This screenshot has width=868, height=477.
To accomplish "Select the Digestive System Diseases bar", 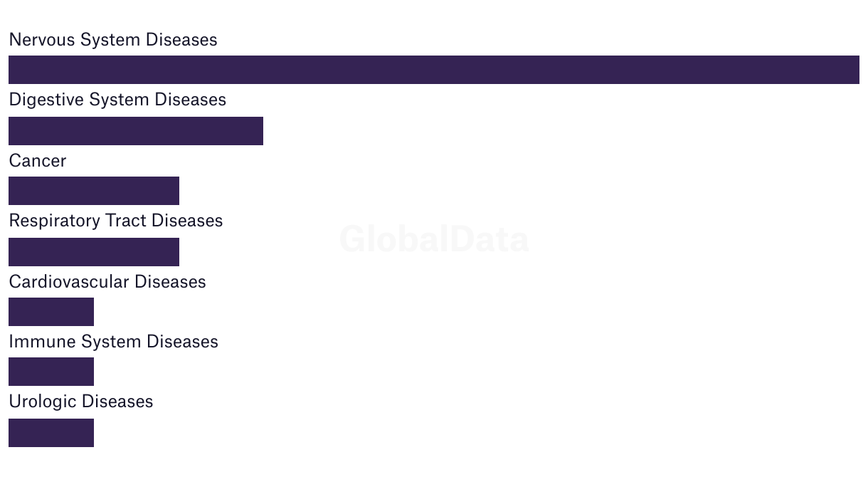I will [136, 131].
